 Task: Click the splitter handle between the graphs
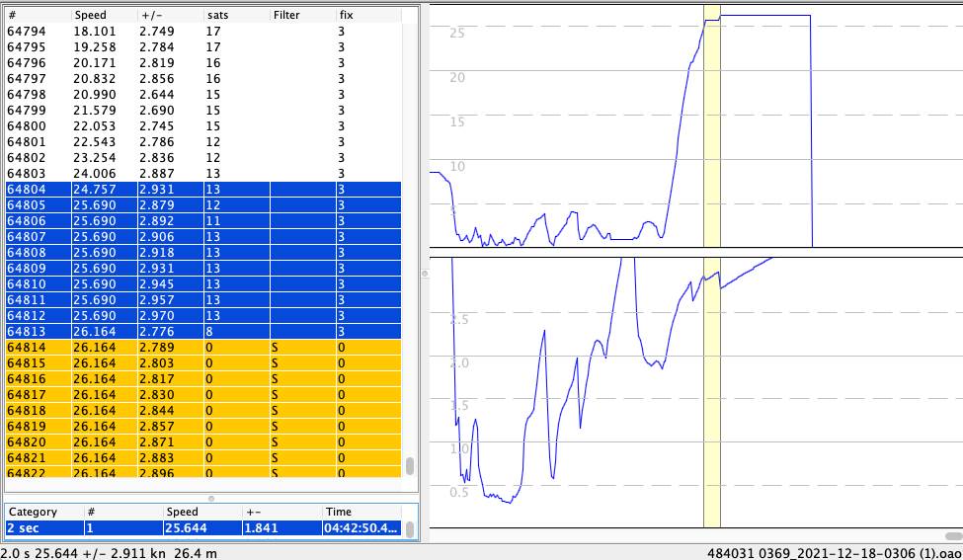tap(426, 273)
